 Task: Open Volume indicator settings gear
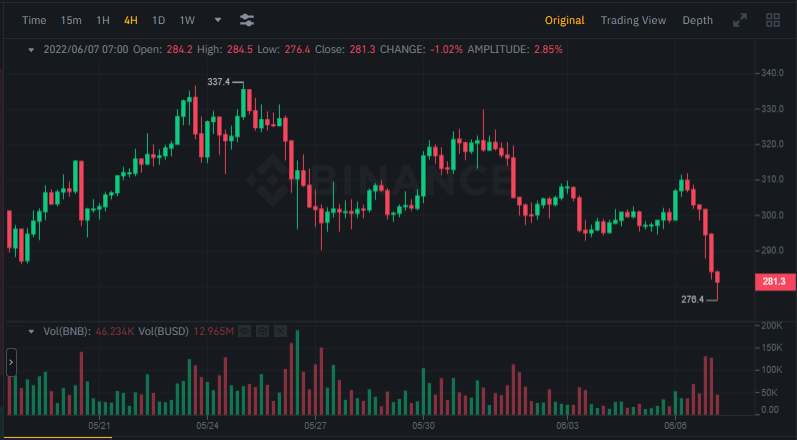click(262, 331)
